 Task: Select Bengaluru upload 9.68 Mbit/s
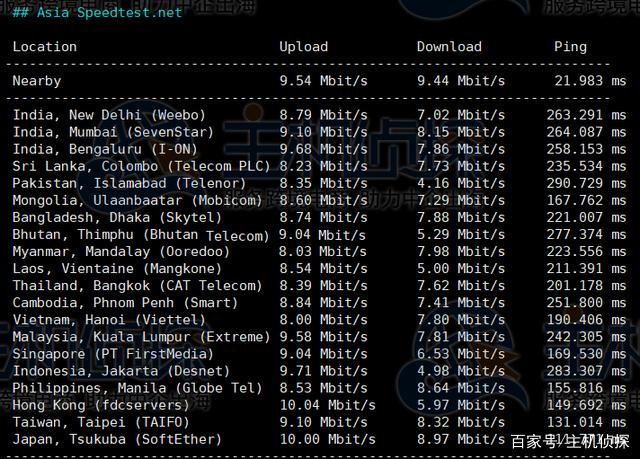(x=323, y=149)
